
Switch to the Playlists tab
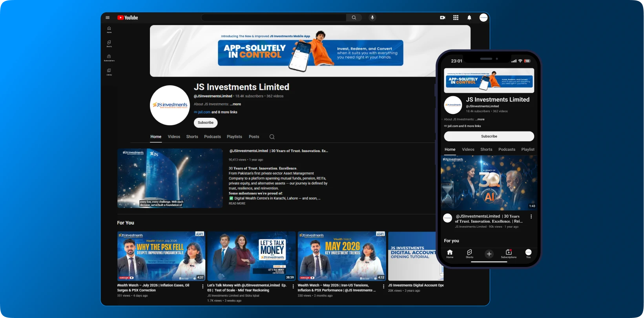(234, 137)
